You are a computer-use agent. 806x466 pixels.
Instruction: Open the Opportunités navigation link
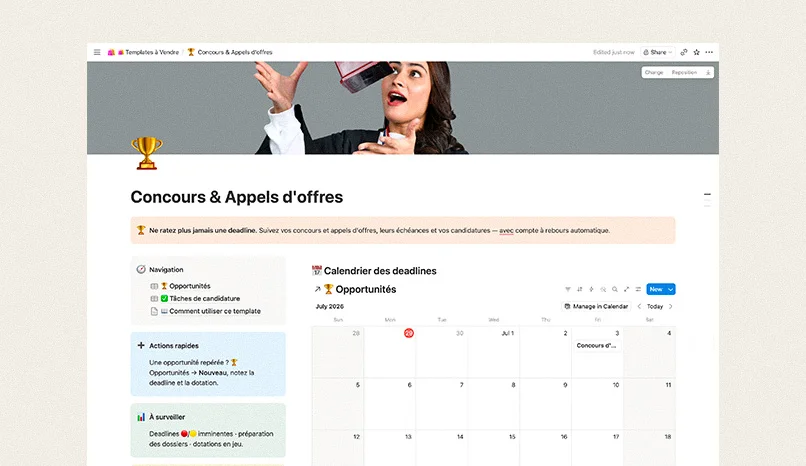click(186, 286)
